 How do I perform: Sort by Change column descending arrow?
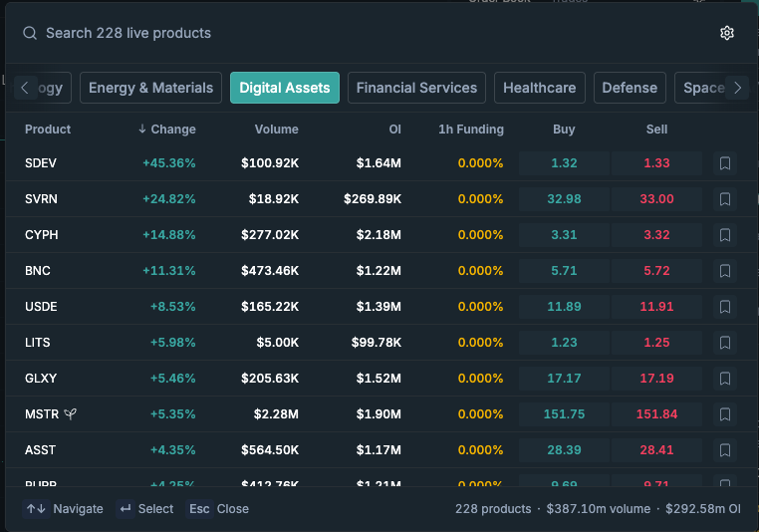click(141, 129)
